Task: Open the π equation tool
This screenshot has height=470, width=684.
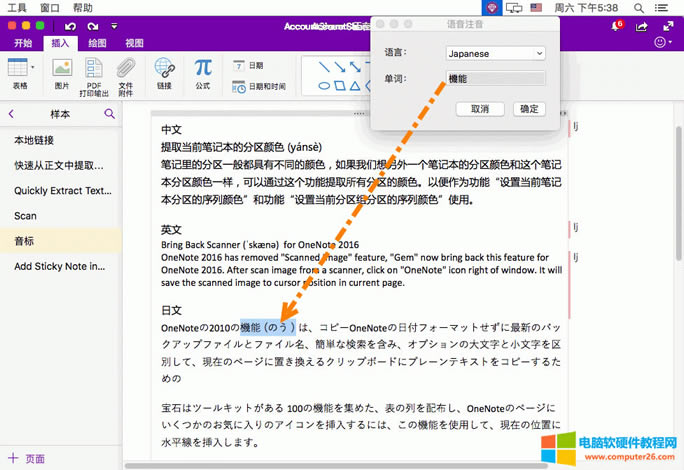Action: (x=203, y=68)
